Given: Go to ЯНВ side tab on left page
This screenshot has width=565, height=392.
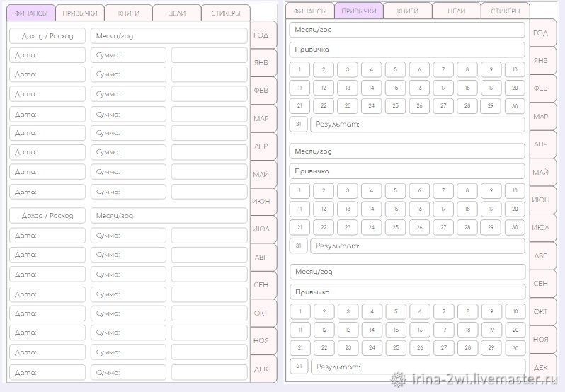Looking at the screenshot, I should point(263,63).
